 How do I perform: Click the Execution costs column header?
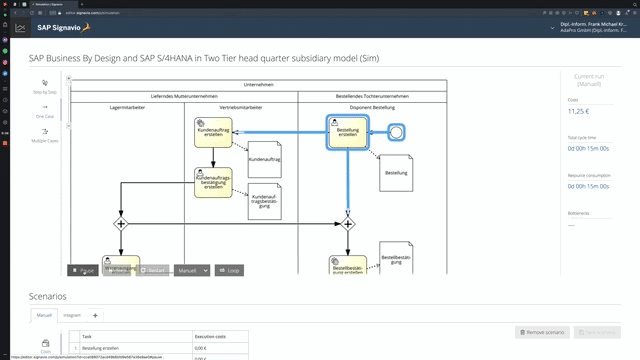(x=220, y=336)
